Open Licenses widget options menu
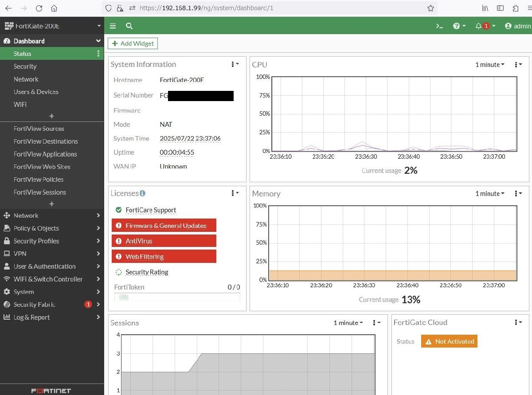This screenshot has height=395, width=532. click(x=235, y=193)
